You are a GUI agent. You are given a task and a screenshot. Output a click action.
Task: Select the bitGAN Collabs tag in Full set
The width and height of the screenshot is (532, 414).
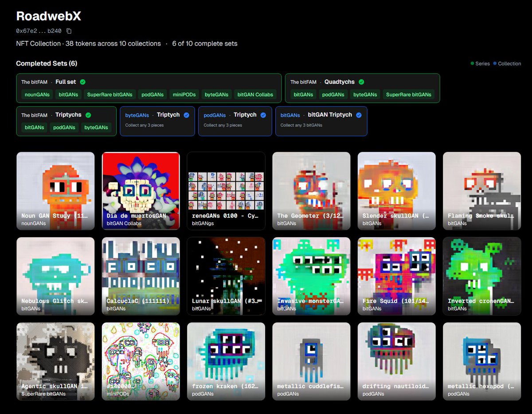255,94
